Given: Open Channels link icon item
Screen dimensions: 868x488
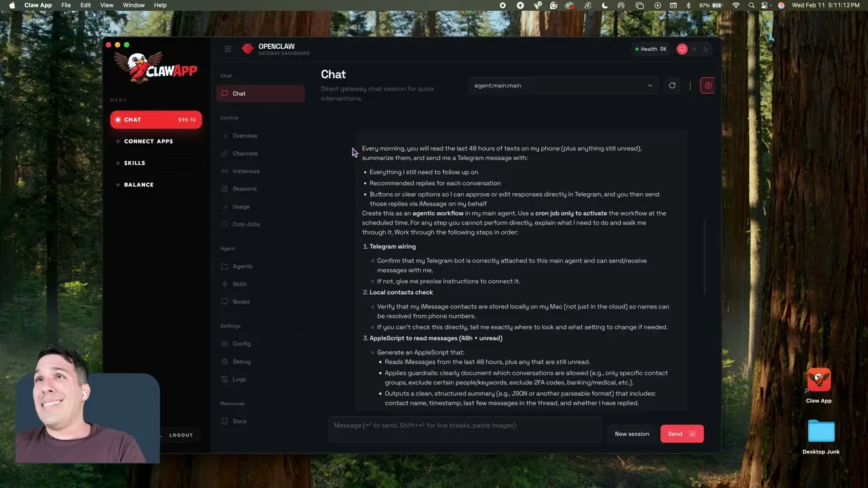Looking at the screenshot, I should 260,153.
